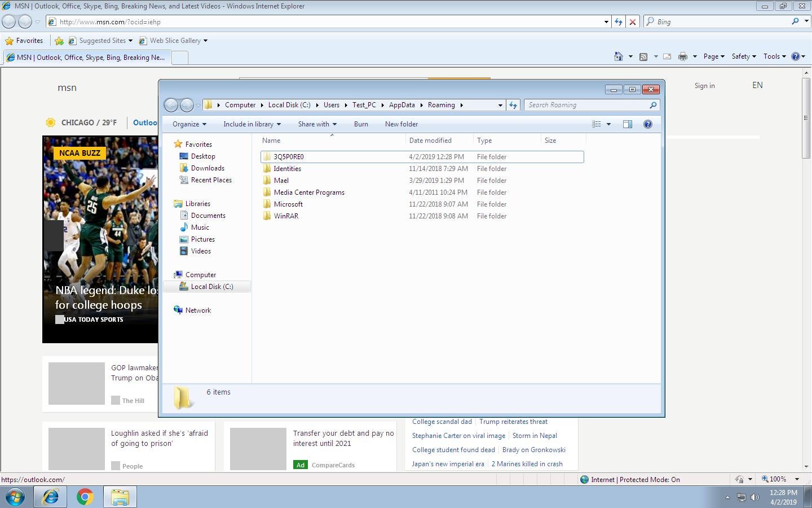This screenshot has width=812, height=508.
Task: Select Downloads in the navigation pane
Action: coord(208,168)
